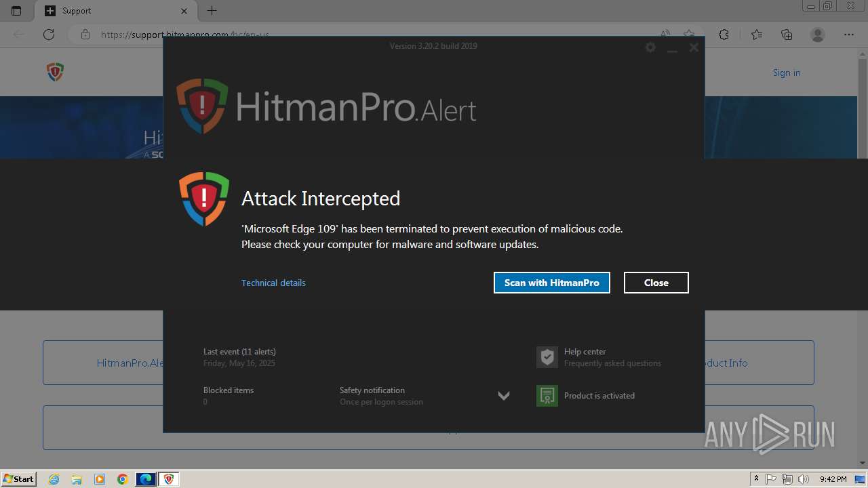Viewport: 868px width, 488px height.
Task: Toggle Read aloud icon in address bar
Action: pos(665,35)
